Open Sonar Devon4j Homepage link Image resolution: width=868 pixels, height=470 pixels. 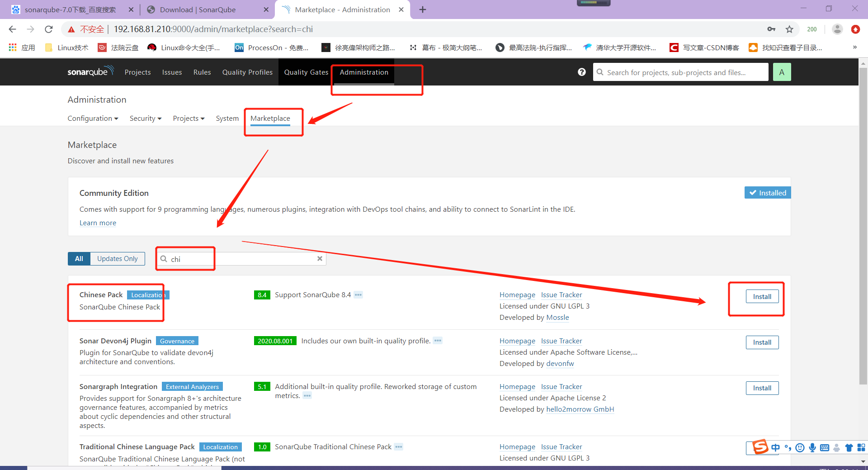(x=517, y=341)
